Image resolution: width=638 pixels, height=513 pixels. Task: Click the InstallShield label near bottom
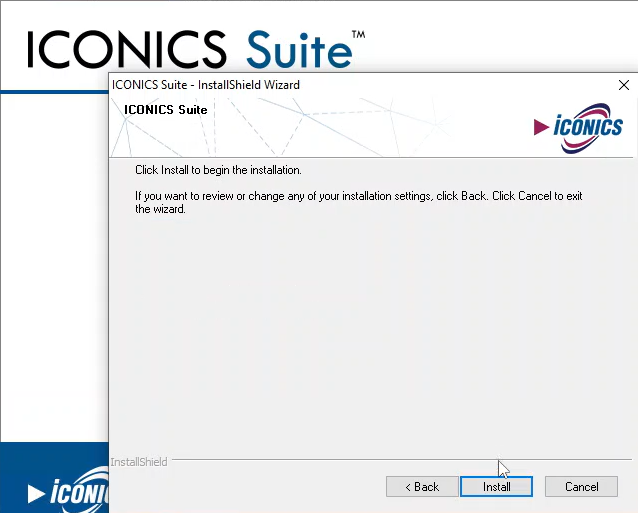139,462
